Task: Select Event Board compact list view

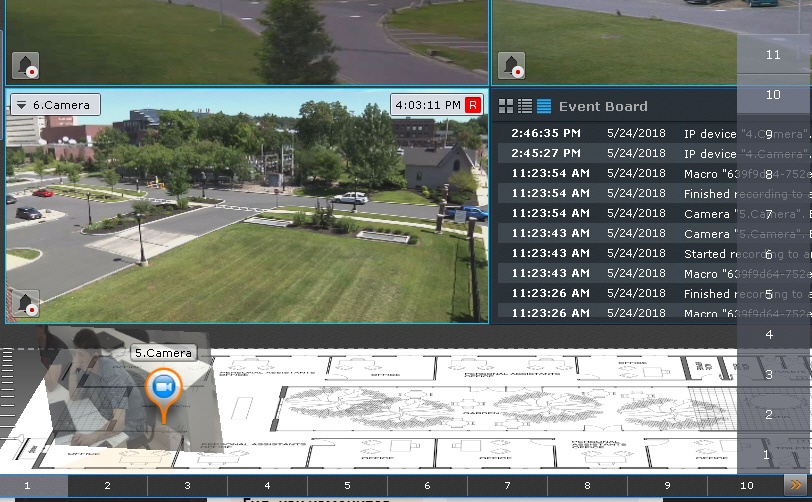Action: coord(544,106)
